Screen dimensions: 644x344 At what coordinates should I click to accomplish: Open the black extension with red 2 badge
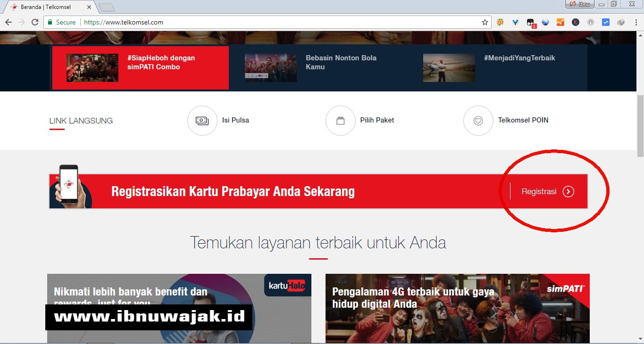point(531,23)
